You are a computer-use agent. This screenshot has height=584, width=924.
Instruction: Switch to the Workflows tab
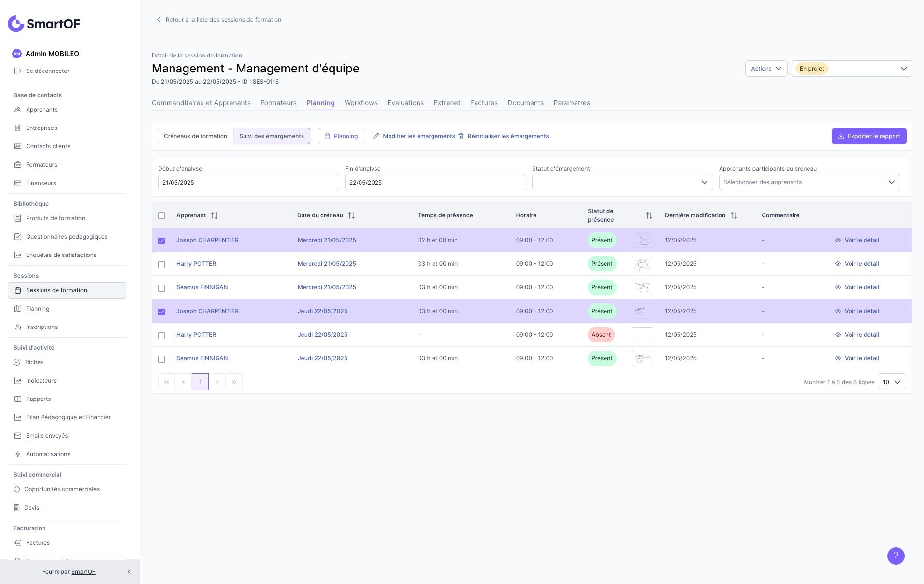pos(361,103)
